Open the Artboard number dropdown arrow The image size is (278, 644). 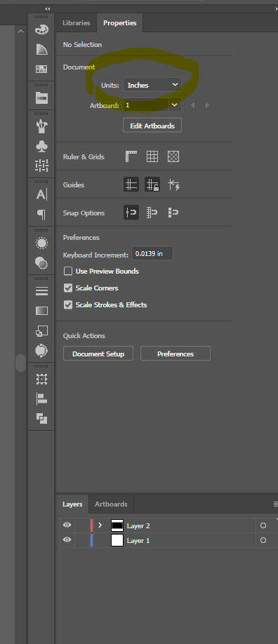175,105
